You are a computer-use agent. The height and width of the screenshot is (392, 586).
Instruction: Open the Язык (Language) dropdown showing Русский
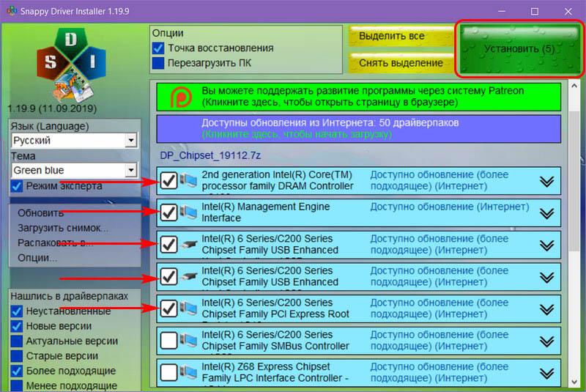pyautogui.click(x=75, y=141)
